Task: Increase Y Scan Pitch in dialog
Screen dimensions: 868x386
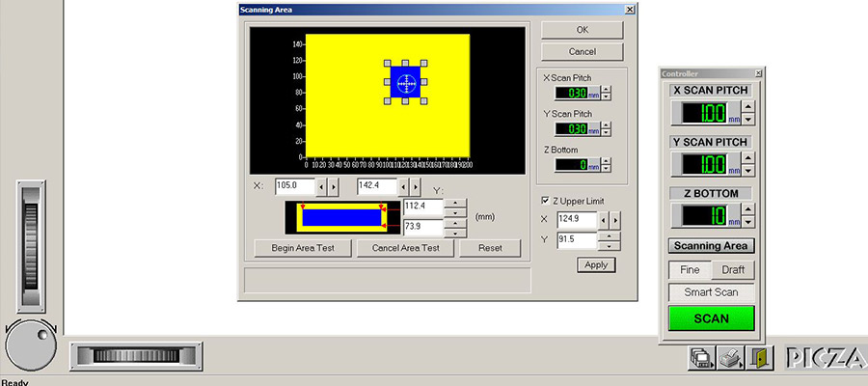Action: 607,125
